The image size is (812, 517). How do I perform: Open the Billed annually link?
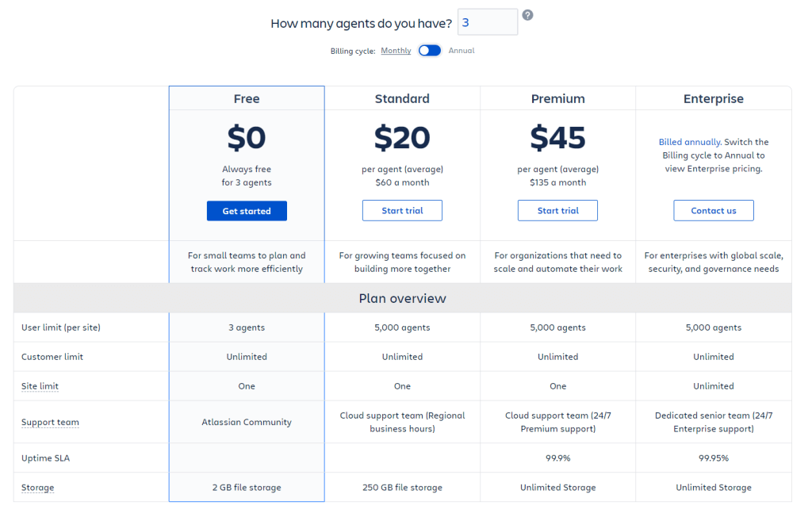pos(690,142)
